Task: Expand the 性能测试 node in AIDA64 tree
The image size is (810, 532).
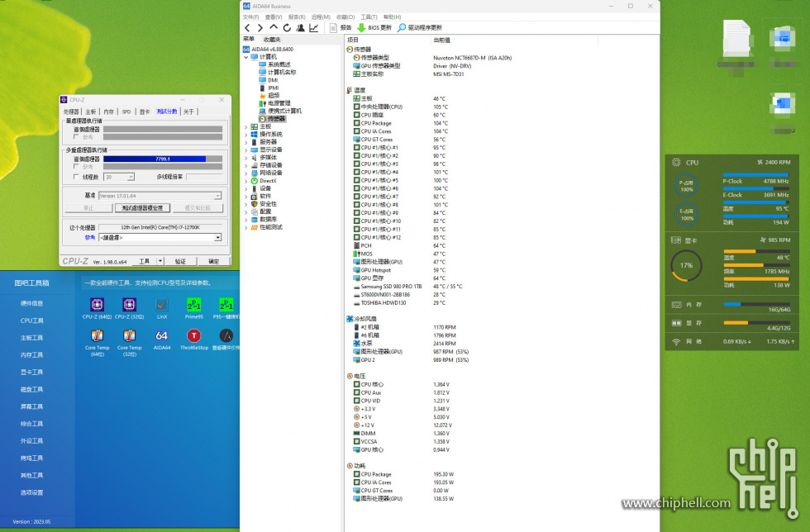Action: point(246,227)
